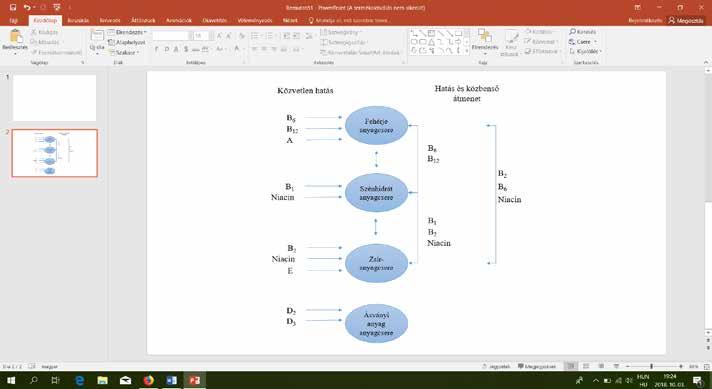Click the Keresés find magnifier icon
The image size is (712, 389).
click(x=572, y=32)
